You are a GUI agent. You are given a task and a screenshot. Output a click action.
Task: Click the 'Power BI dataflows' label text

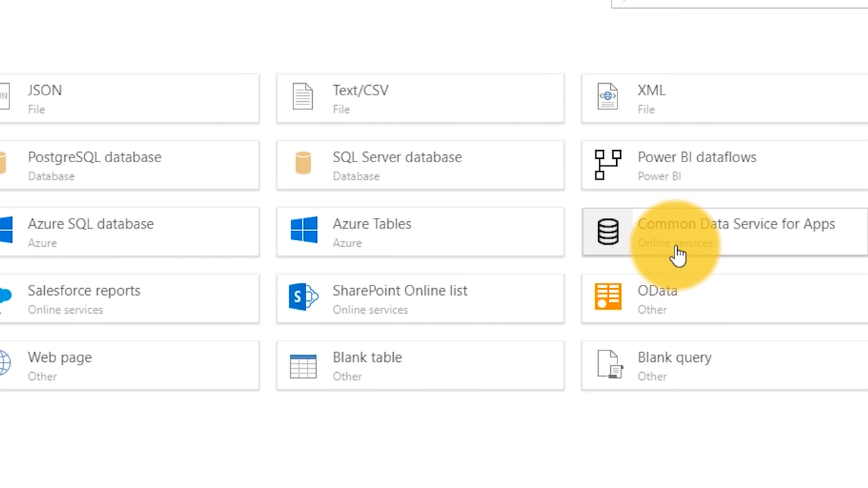(x=697, y=158)
